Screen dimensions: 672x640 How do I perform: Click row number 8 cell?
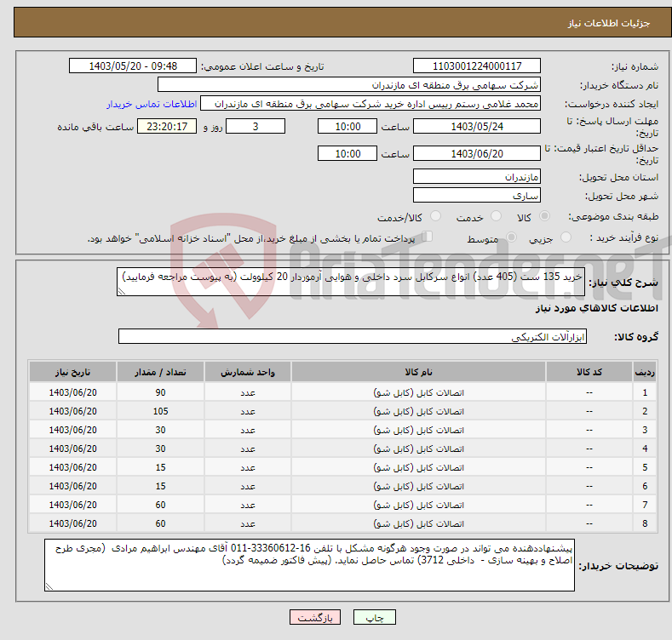[x=645, y=523]
